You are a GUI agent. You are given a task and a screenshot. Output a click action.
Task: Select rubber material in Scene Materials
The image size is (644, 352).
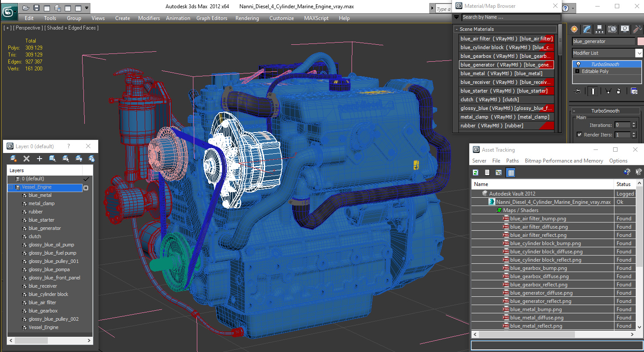click(507, 126)
